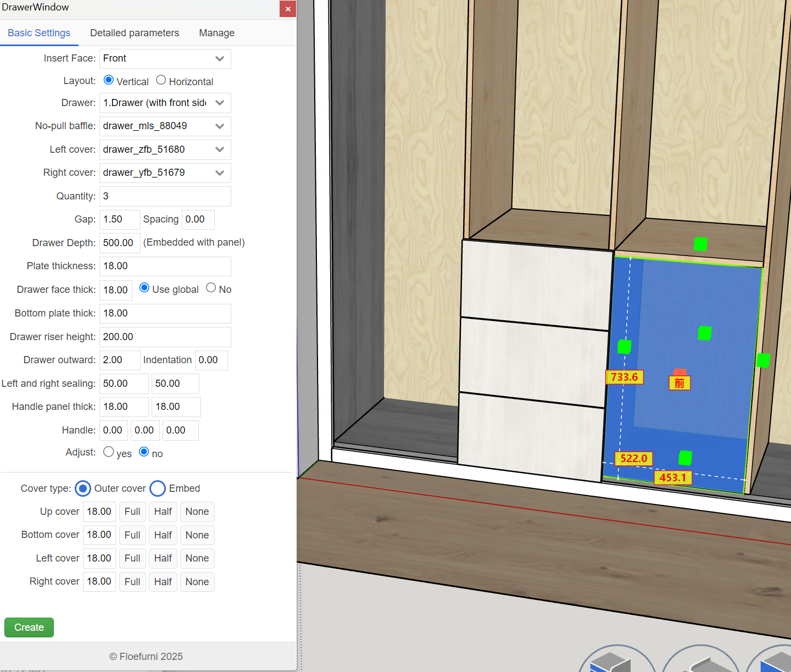The image size is (791, 672).
Task: Click the red '前' front face marker
Action: click(679, 382)
